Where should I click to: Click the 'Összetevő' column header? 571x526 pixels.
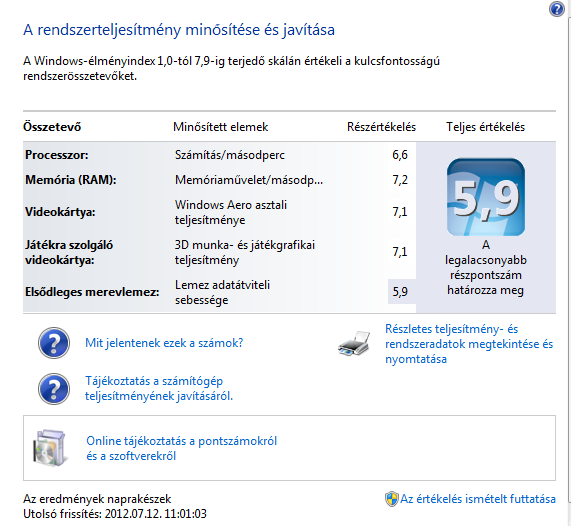point(52,127)
